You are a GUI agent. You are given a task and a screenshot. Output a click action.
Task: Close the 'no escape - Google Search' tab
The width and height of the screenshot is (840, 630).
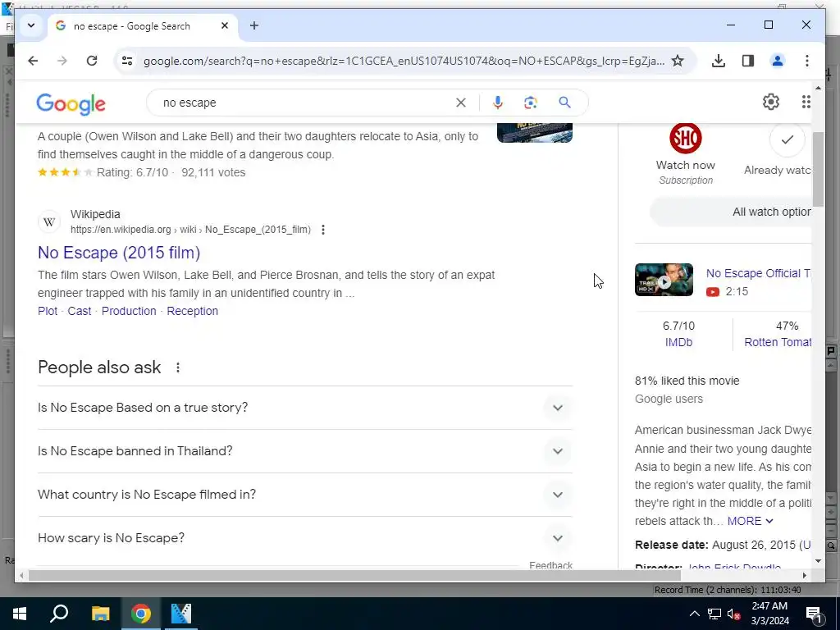click(x=225, y=25)
